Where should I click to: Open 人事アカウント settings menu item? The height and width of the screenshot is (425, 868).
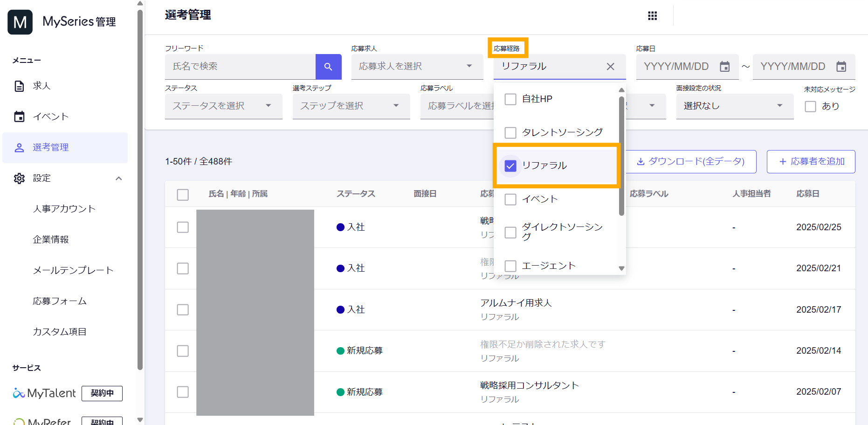(64, 209)
